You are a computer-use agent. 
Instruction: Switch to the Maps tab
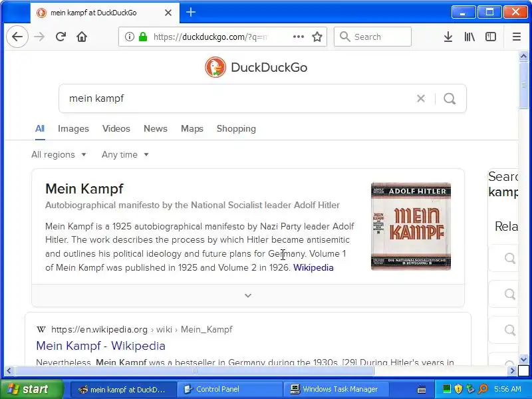(192, 128)
